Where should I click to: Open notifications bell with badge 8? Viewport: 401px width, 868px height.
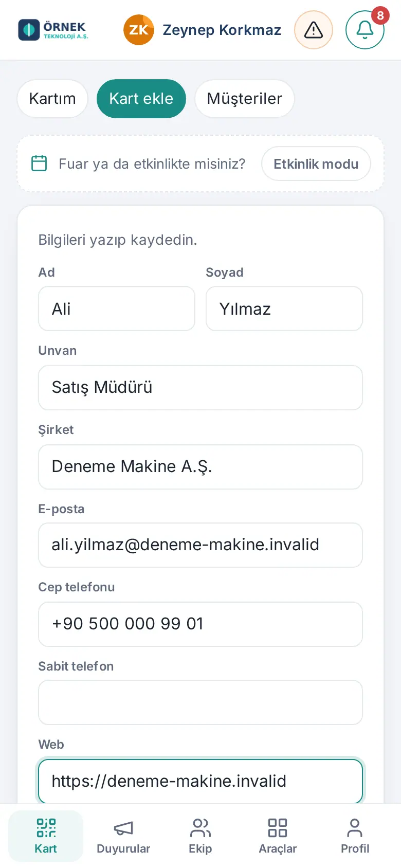365,30
